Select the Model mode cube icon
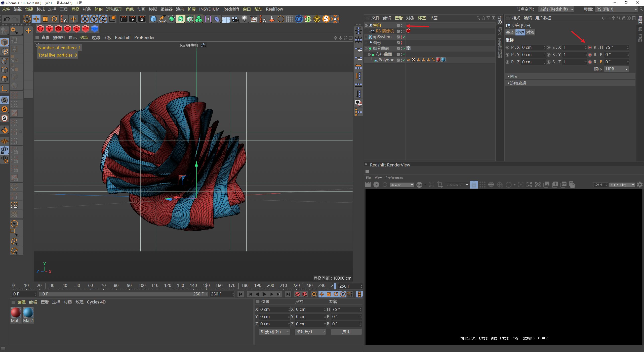Image resolution: width=644 pixels, height=352 pixels. pos(5,42)
